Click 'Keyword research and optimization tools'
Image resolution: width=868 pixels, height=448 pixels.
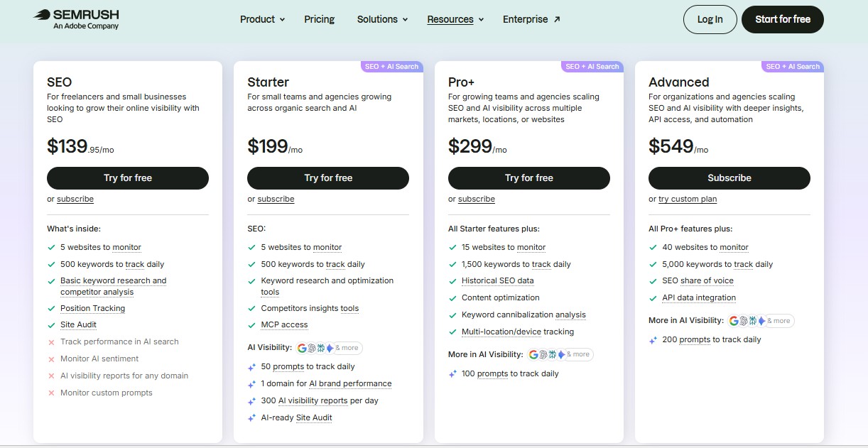click(327, 286)
